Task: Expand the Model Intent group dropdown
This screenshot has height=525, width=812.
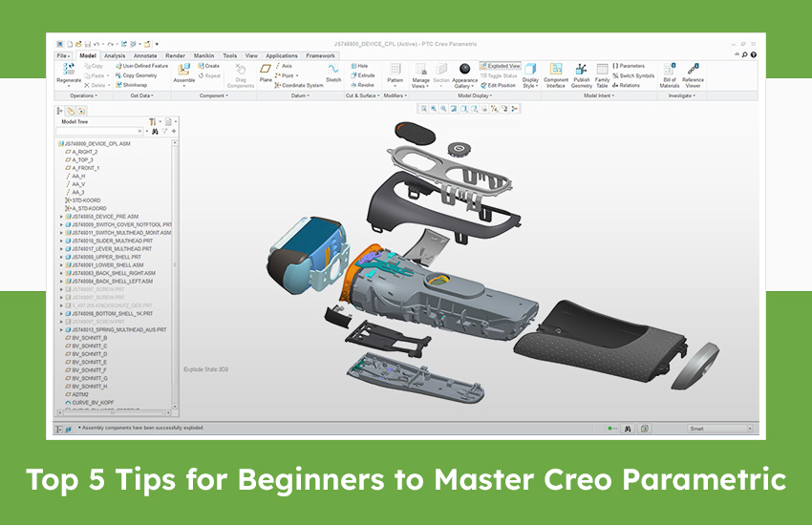Action: coord(599,95)
